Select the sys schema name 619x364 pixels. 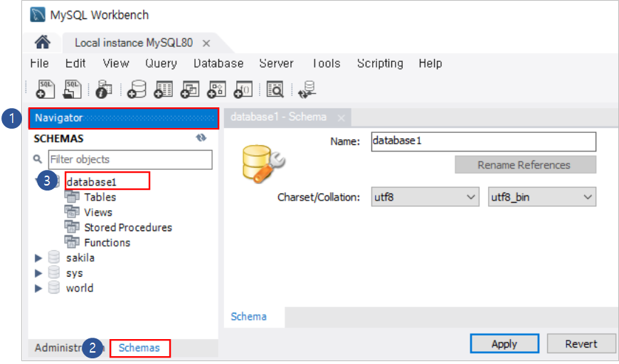pyautogui.click(x=74, y=273)
